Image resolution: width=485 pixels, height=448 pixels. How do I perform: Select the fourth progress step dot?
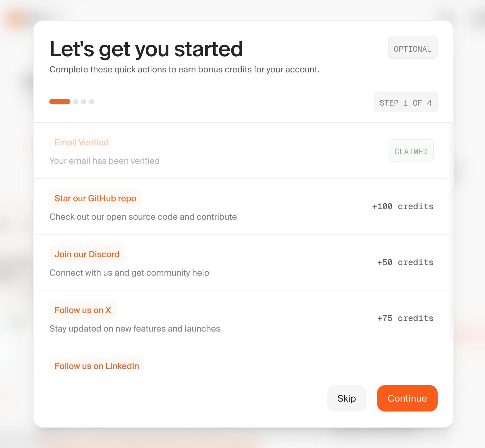click(92, 101)
